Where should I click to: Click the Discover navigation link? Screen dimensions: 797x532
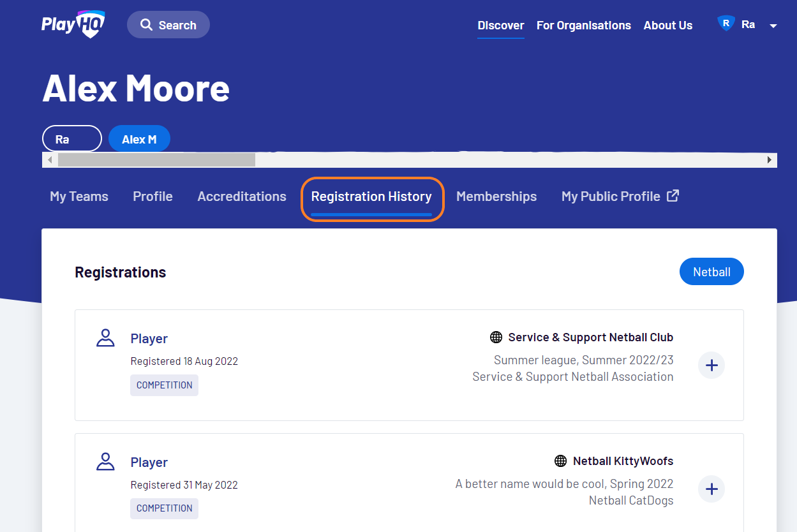click(x=500, y=26)
